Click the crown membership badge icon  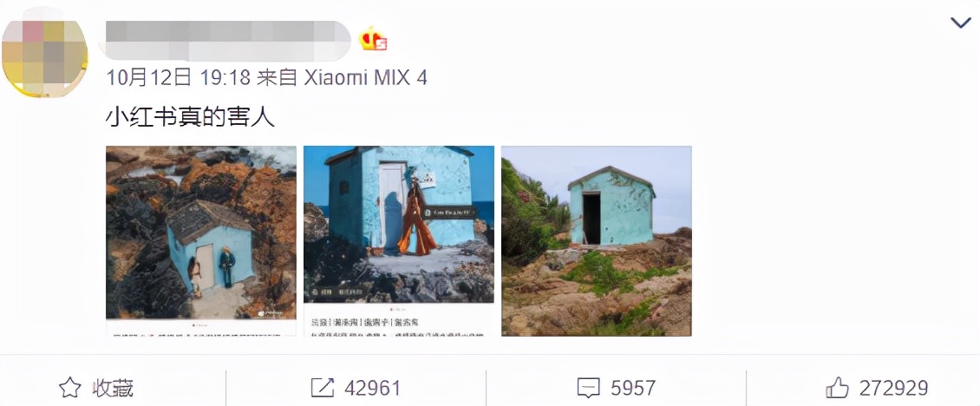tap(373, 40)
